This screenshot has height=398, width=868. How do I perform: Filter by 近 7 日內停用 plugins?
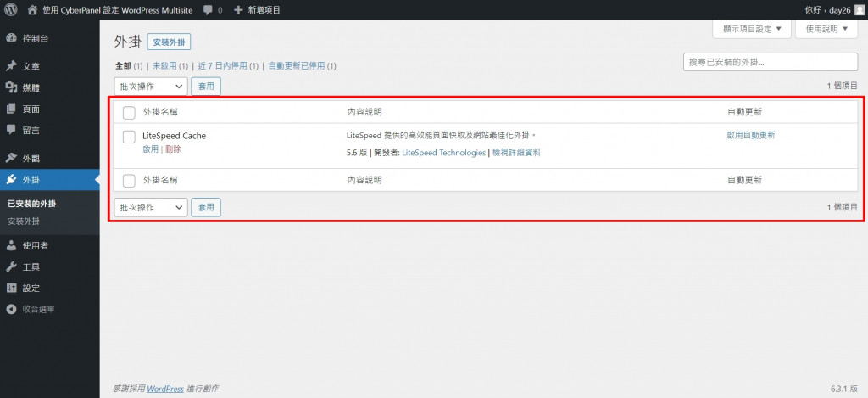tap(223, 66)
